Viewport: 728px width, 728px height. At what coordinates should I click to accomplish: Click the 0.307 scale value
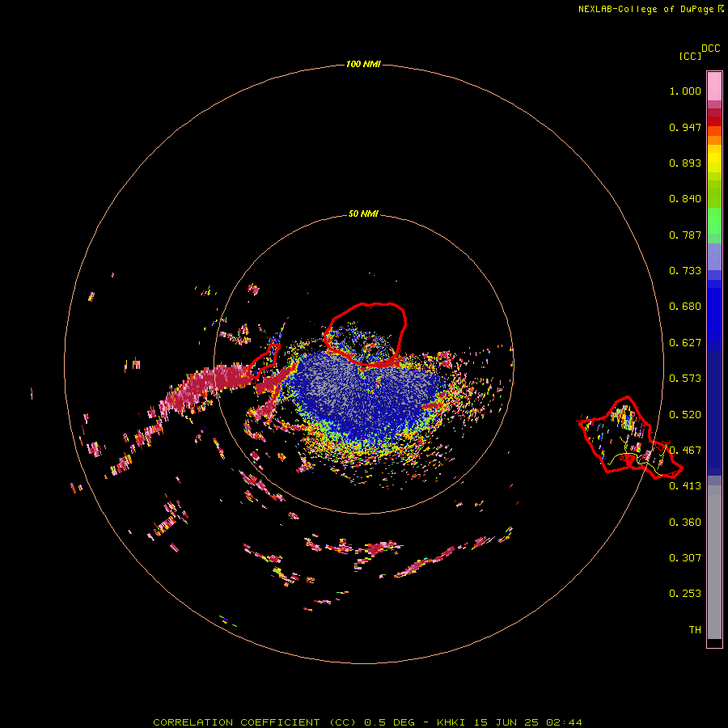point(685,558)
